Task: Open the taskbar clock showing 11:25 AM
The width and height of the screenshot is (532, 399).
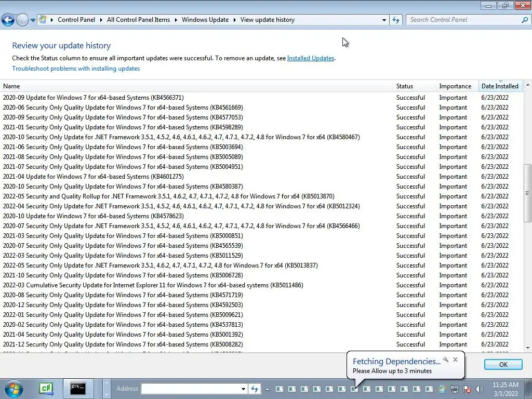Action: [x=505, y=389]
